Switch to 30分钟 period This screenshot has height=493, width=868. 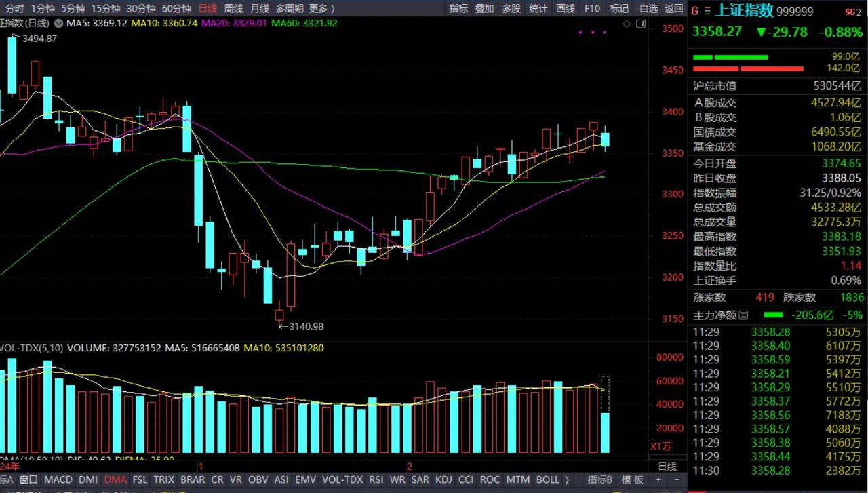[x=140, y=9]
